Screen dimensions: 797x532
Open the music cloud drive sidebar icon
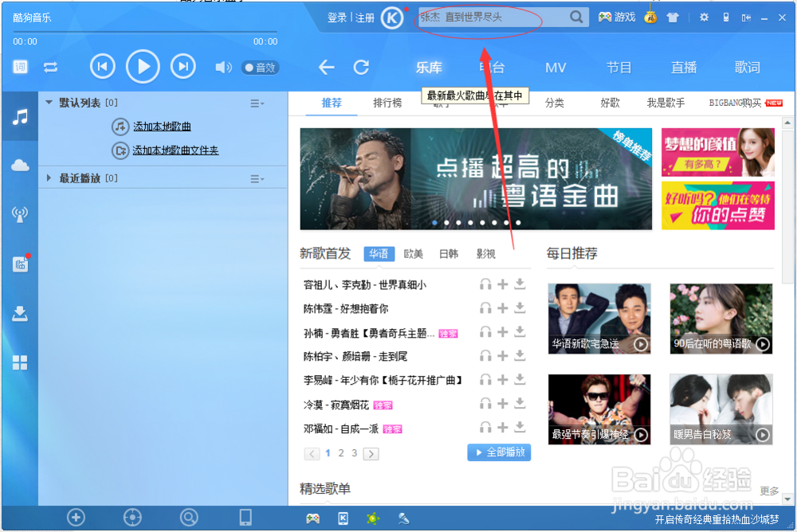click(20, 165)
